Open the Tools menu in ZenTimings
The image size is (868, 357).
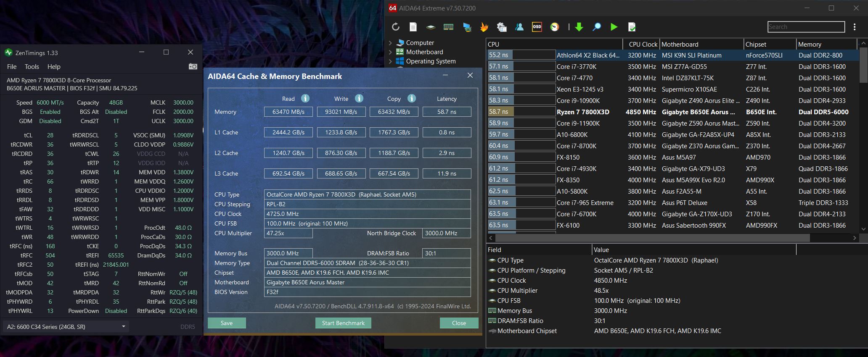[32, 66]
